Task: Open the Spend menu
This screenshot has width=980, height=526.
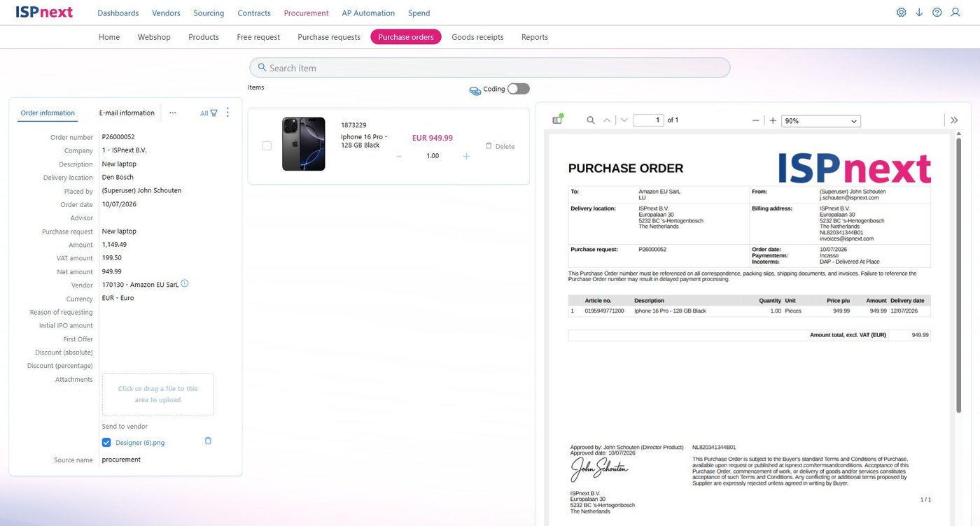Action: coord(419,13)
